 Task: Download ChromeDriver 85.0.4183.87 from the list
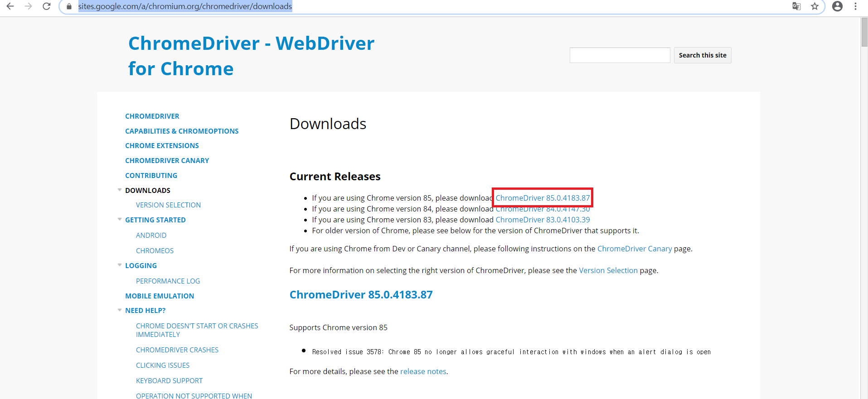[543, 198]
